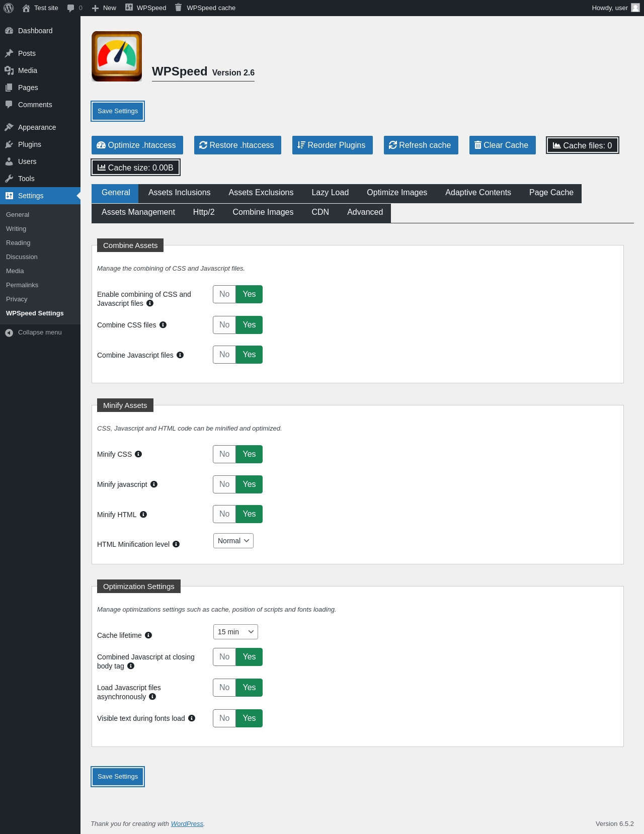Set Combine Javascript files to No
The image size is (644, 834).
pyautogui.click(x=224, y=355)
